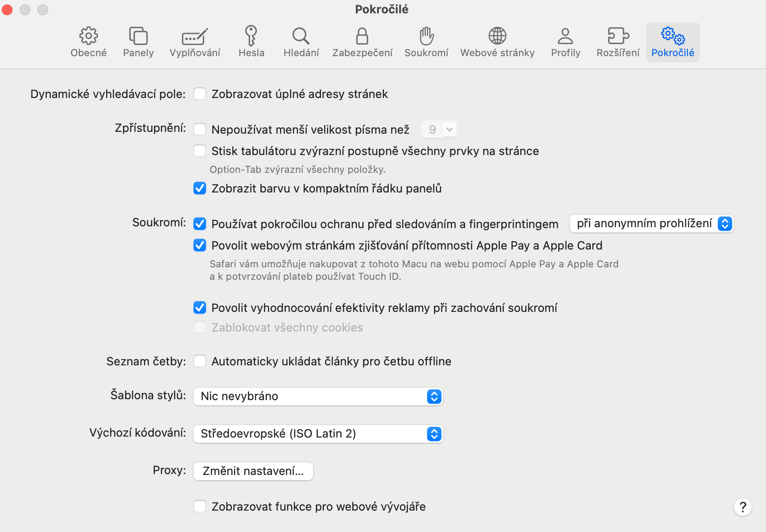Uncheck Zobrazit barvu v kompaktním řádku panelů

pos(200,188)
